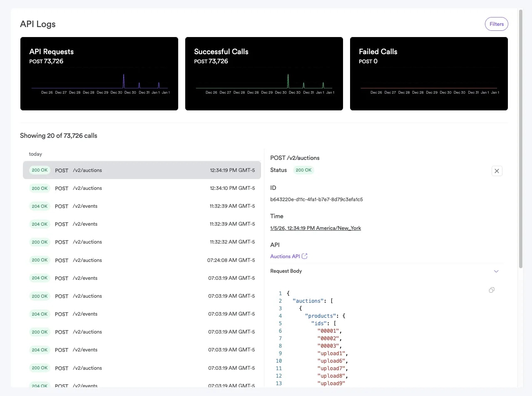Copy the request body JSON to clipboard
The height and width of the screenshot is (396, 532).
491,290
